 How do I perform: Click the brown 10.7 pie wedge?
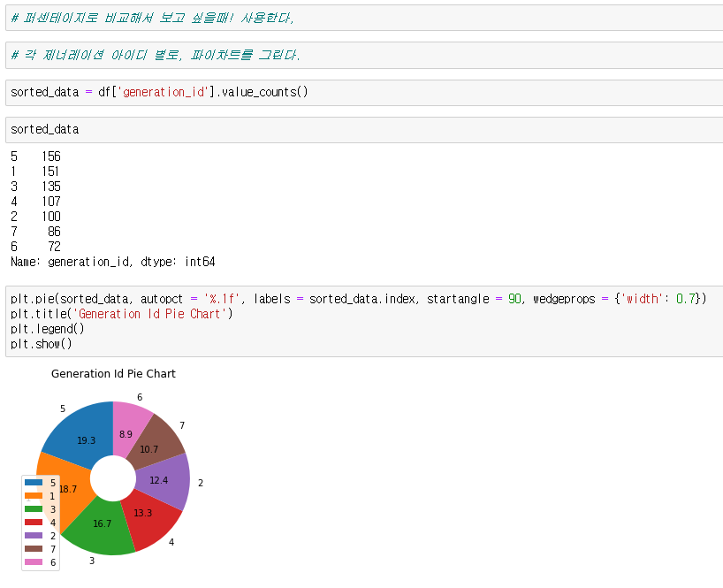(156, 443)
